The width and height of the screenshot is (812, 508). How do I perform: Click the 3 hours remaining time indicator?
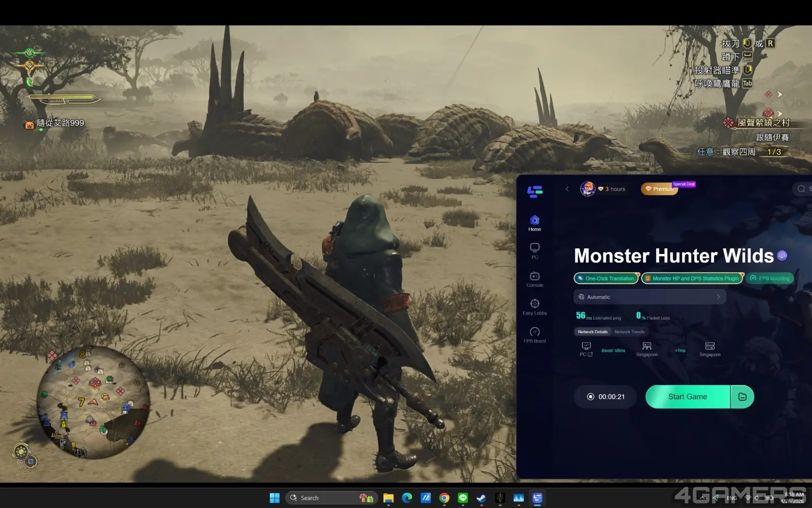[612, 189]
